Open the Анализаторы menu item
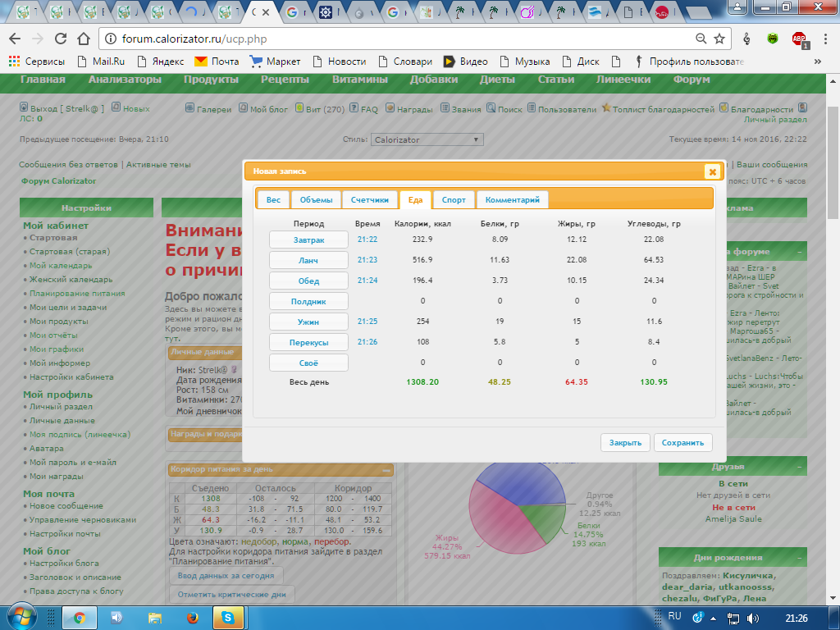840x630 pixels. (x=125, y=80)
